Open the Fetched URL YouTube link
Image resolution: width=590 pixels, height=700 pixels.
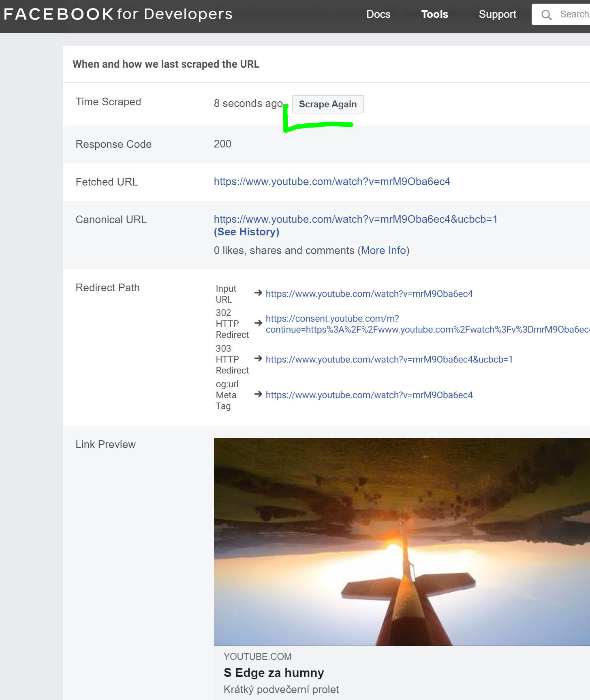click(x=331, y=181)
